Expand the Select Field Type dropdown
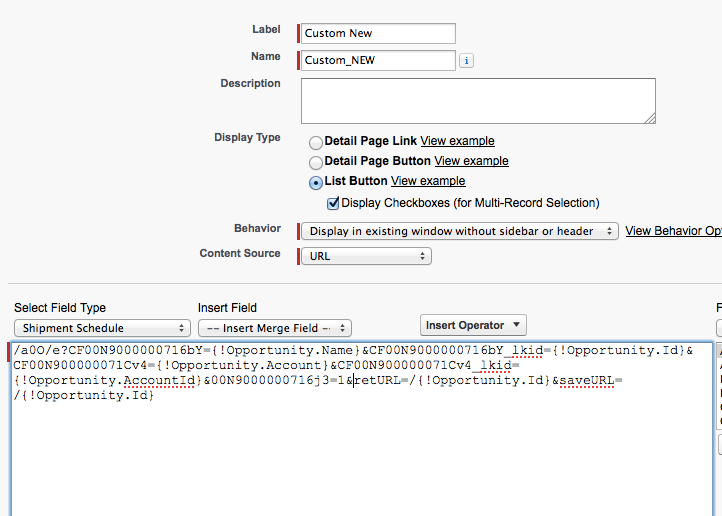Screen dimensions: 722x516 (102, 328)
